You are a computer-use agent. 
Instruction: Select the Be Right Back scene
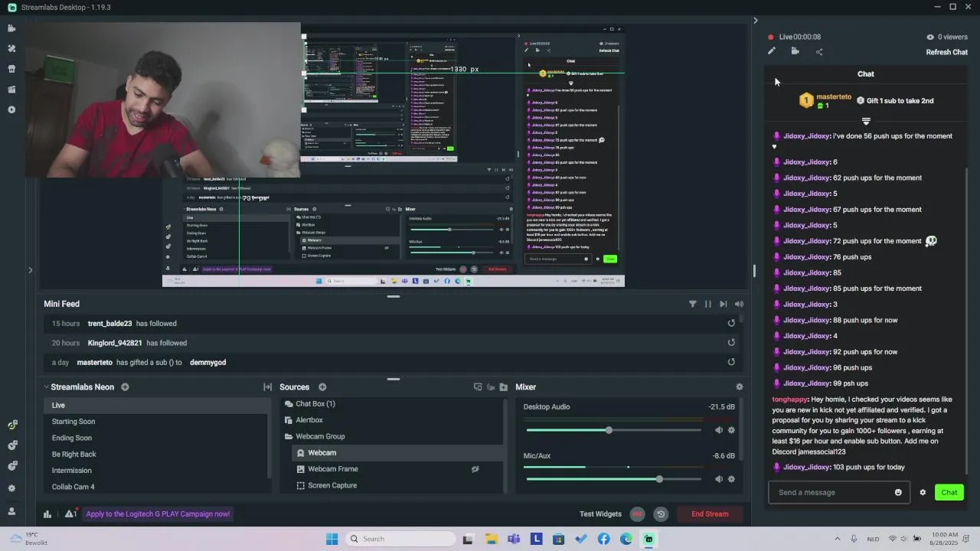(155, 455)
